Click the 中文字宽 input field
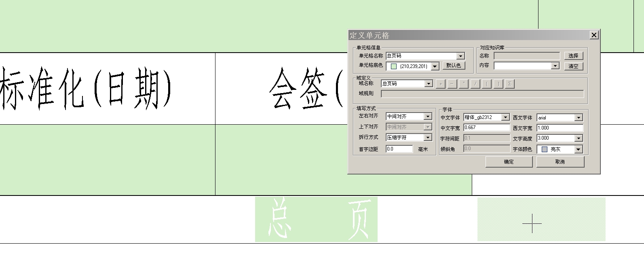 pos(486,127)
